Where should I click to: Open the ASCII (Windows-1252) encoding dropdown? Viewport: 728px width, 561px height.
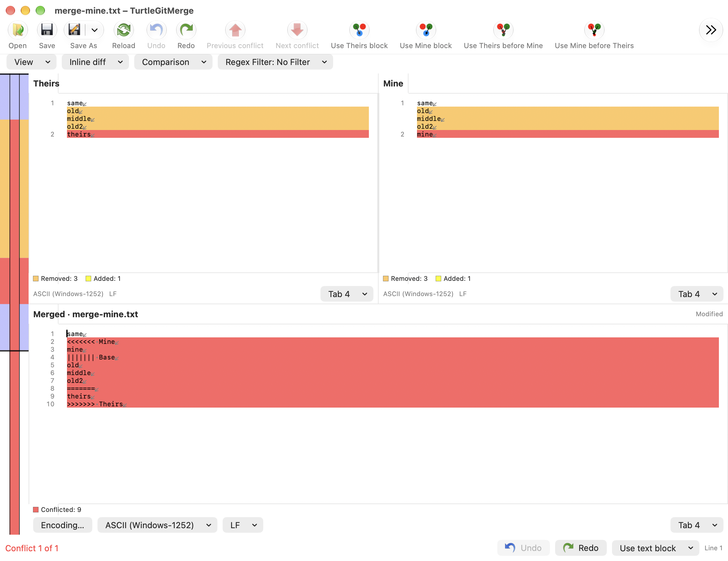point(157,525)
